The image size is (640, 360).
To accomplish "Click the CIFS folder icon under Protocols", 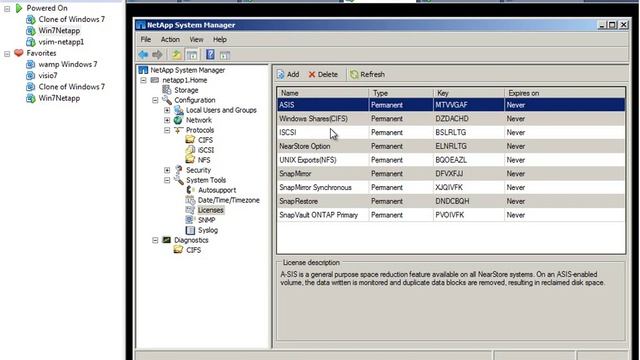I will point(190,140).
